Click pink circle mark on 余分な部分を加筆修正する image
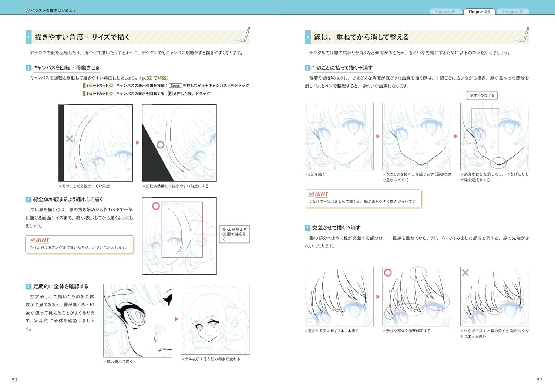This screenshot has width=555, height=392. (x=388, y=273)
